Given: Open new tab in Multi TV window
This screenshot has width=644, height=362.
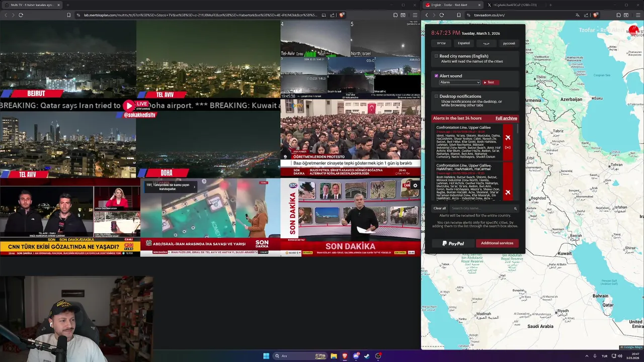Looking at the screenshot, I should (67, 5).
